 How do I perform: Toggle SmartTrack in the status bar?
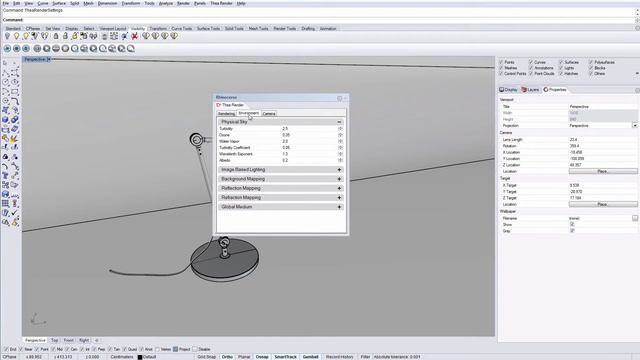click(x=285, y=357)
